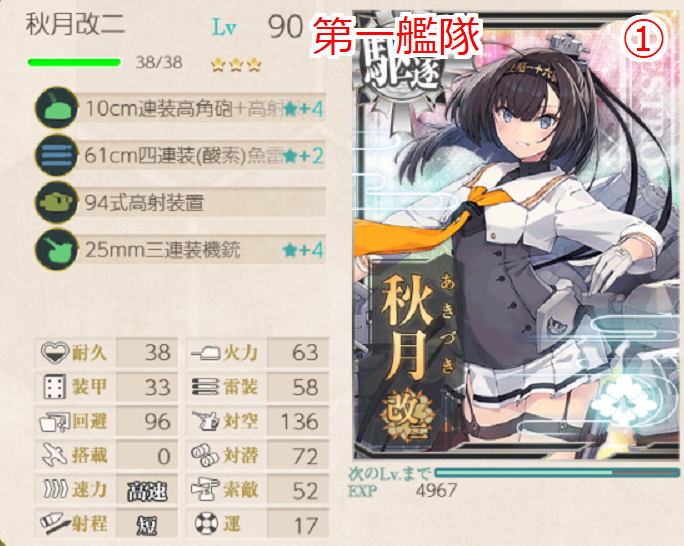The width and height of the screenshot is (684, 546).
Task: Click the depth charge icon beside 対潜
Action: coord(205,456)
